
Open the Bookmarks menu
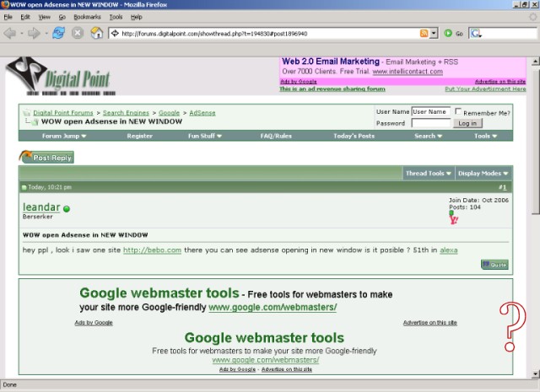pyautogui.click(x=87, y=17)
